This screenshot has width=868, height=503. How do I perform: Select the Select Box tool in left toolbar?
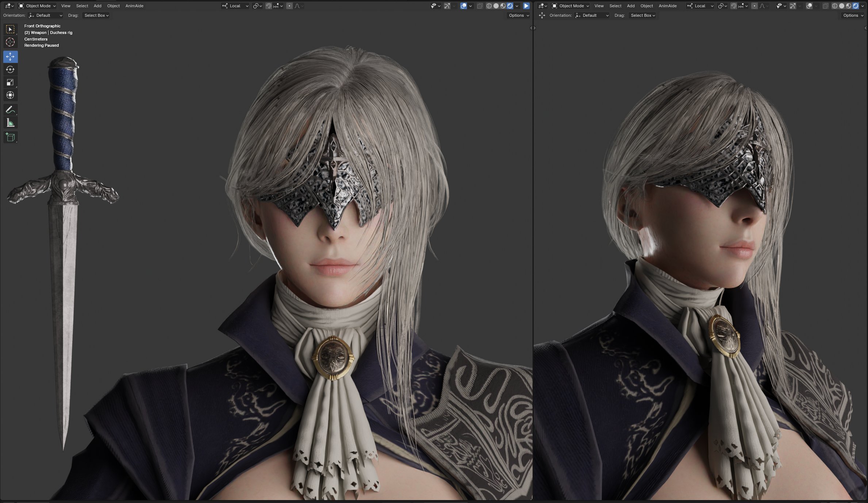10,29
